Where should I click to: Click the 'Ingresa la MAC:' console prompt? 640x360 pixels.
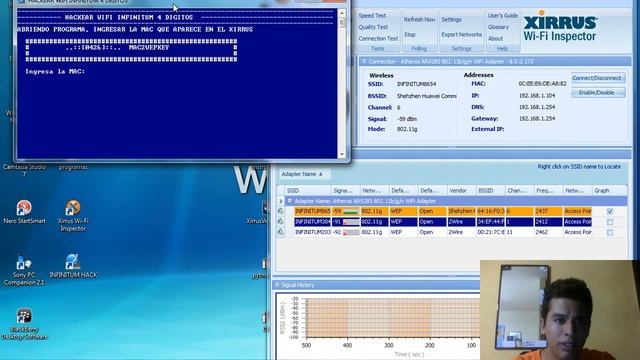tap(55, 71)
